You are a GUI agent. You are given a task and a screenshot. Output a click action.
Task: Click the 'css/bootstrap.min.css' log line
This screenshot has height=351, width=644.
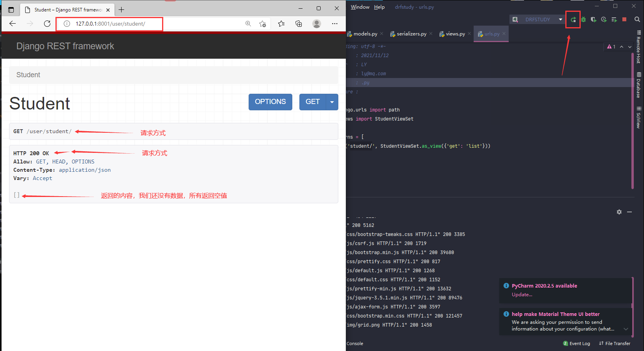[404, 316]
